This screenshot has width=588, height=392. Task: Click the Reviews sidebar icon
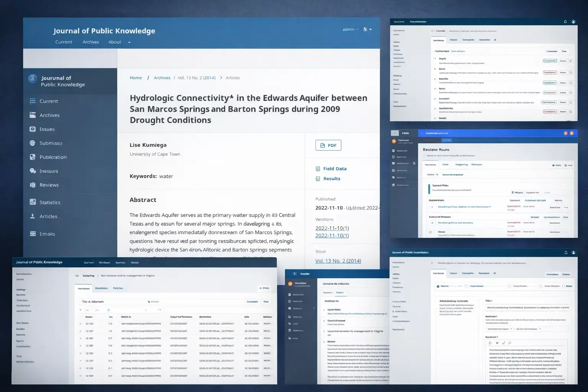pyautogui.click(x=33, y=185)
